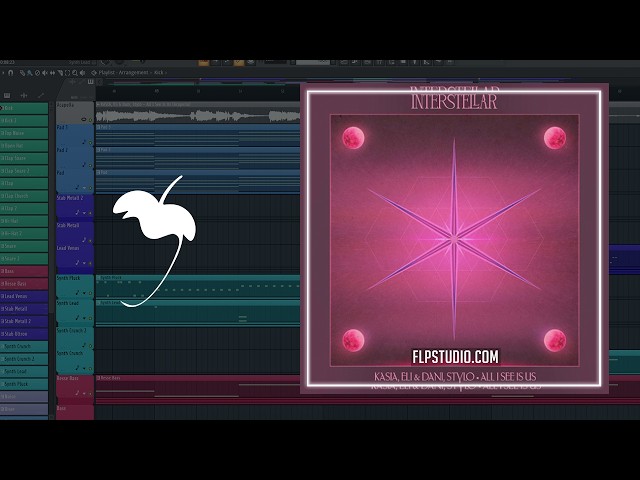Click the audio icon on Acapella track
This screenshot has width=640, height=480.
84,120
